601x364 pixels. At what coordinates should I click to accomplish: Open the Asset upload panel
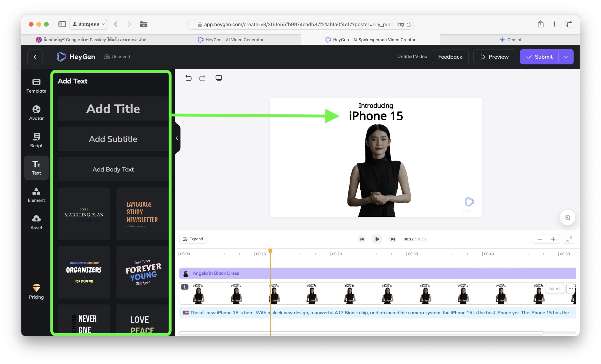(36, 222)
